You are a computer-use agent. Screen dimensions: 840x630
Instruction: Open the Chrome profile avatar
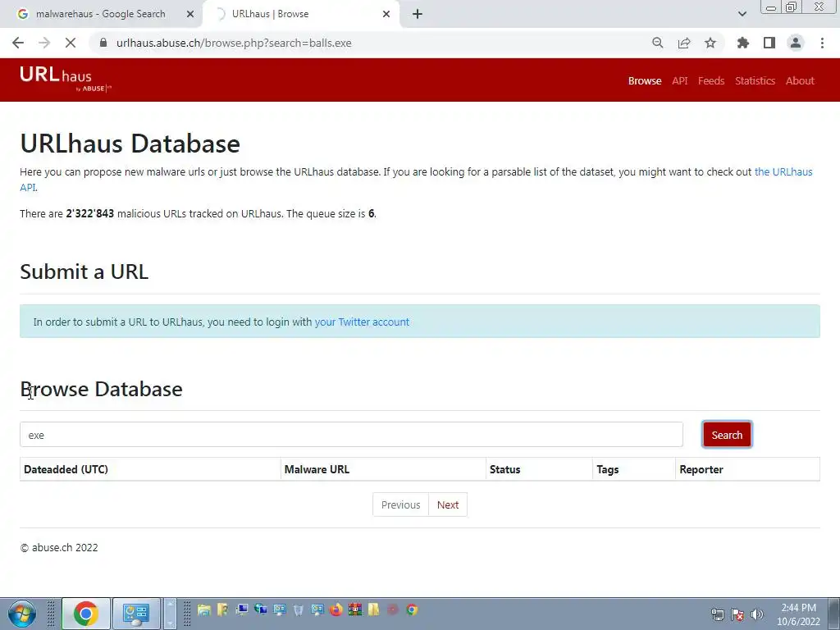pos(796,43)
